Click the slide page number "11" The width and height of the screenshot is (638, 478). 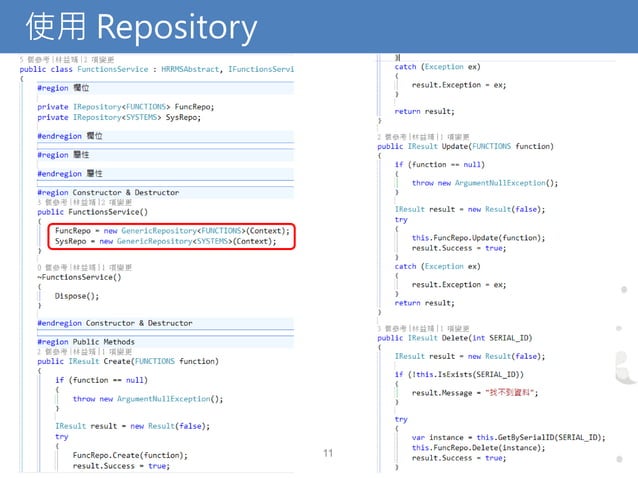click(328, 453)
